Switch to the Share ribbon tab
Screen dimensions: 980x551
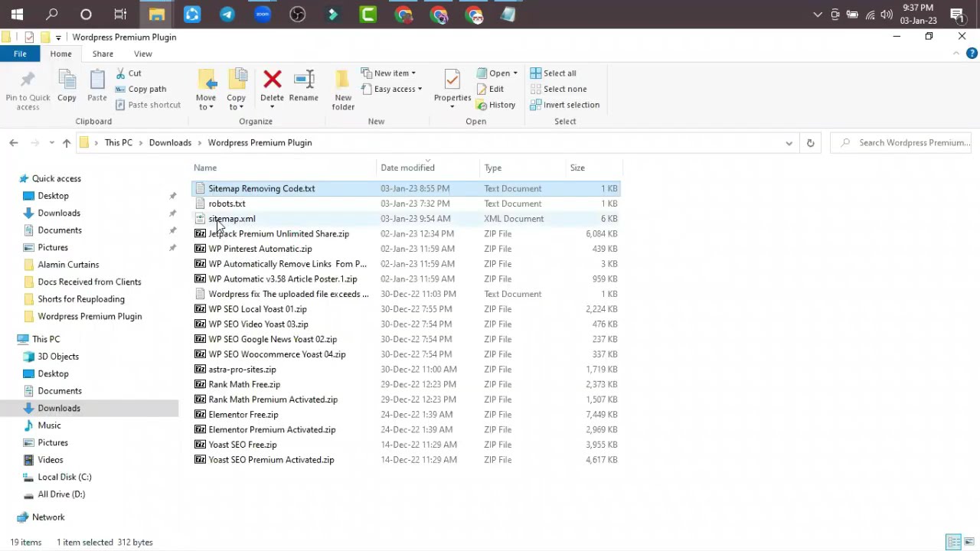103,54
